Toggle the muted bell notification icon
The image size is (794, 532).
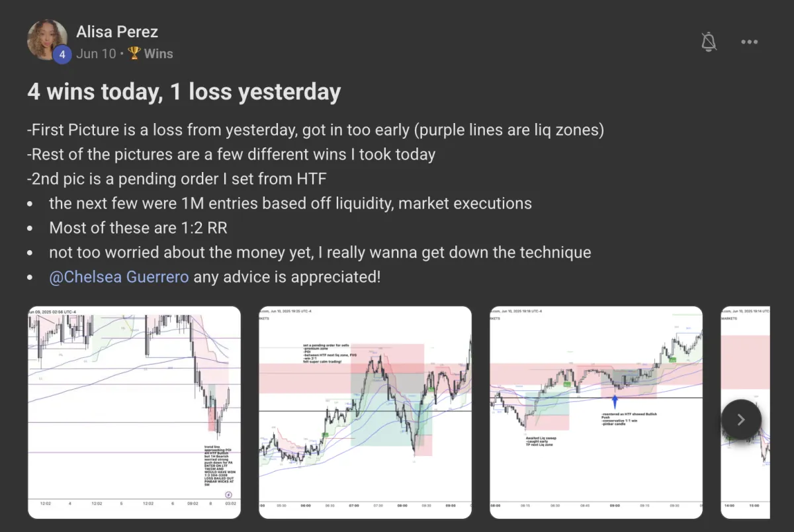tap(709, 42)
